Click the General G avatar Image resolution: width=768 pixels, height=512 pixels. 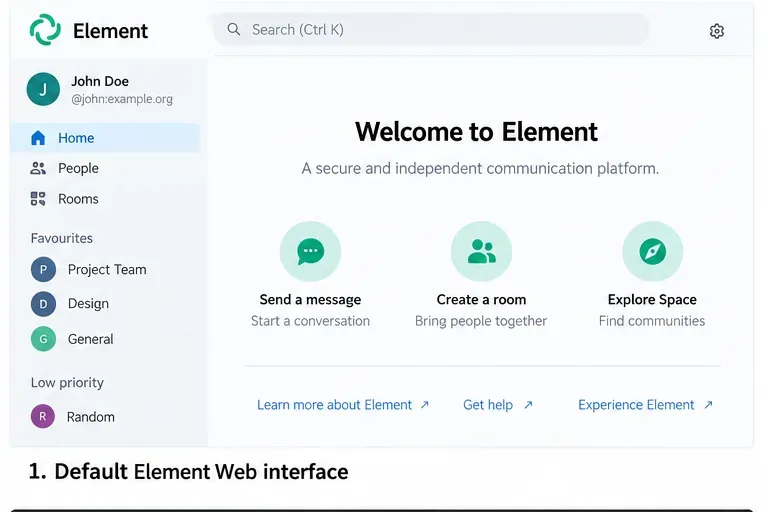coord(43,339)
